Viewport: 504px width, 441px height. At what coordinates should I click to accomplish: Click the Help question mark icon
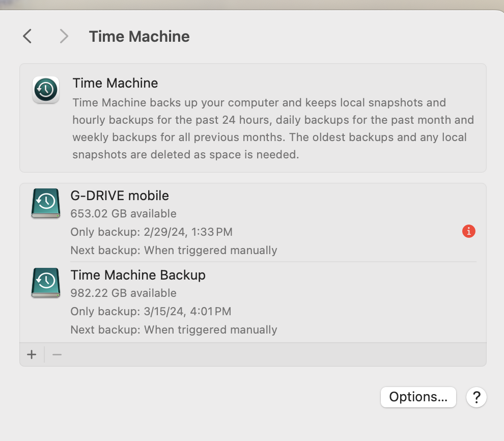click(477, 397)
